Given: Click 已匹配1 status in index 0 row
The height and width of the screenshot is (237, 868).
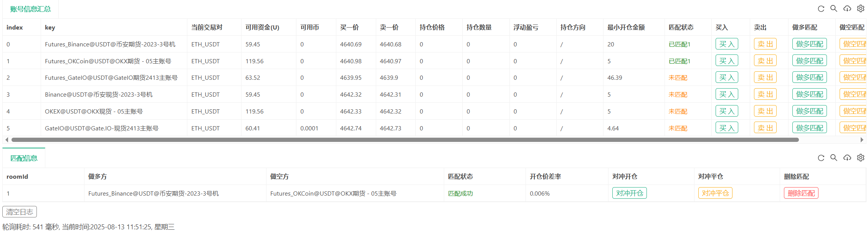Looking at the screenshot, I should [x=679, y=44].
